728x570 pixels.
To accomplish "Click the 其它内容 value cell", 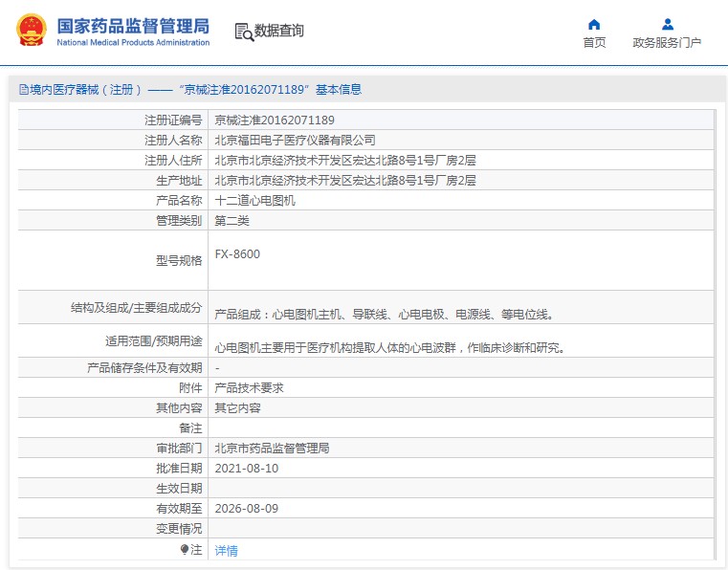I will pyautogui.click(x=237, y=407).
